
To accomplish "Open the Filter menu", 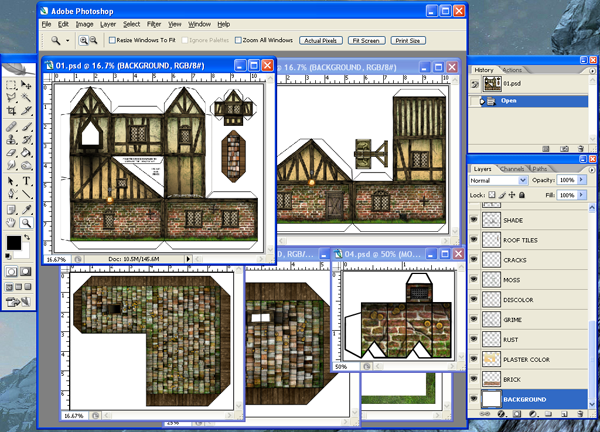I will tap(154, 24).
